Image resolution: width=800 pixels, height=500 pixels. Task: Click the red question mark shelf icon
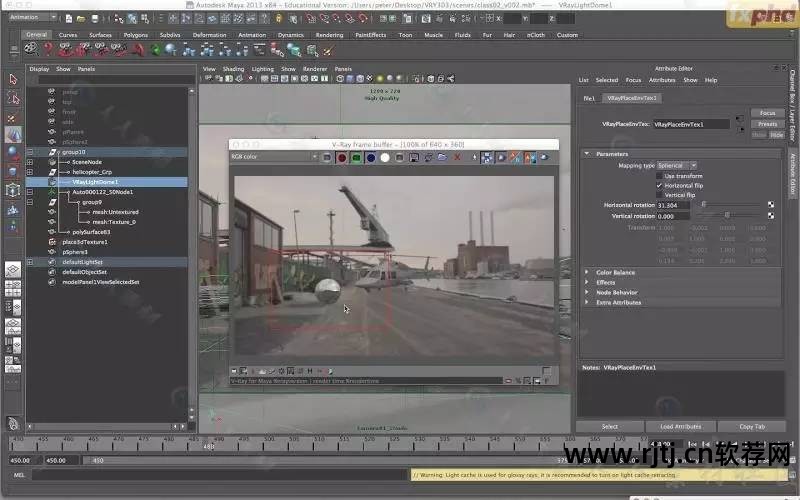(x=48, y=49)
